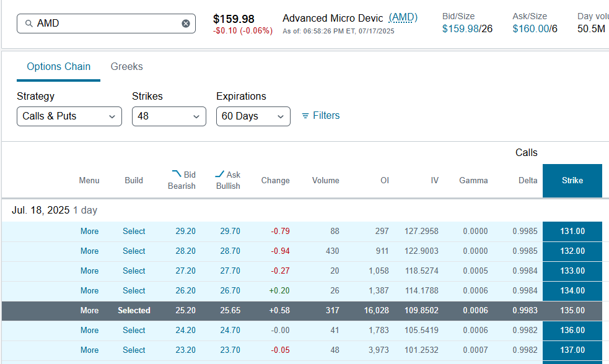The image size is (609, 364).
Task: Click the Strike column header
Action: point(572,180)
